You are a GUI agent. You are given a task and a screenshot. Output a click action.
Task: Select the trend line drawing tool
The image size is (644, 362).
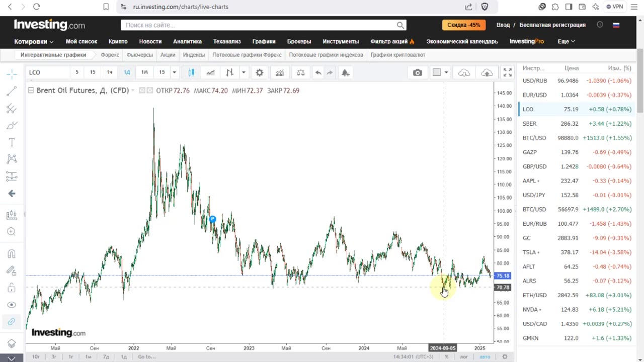point(12,91)
